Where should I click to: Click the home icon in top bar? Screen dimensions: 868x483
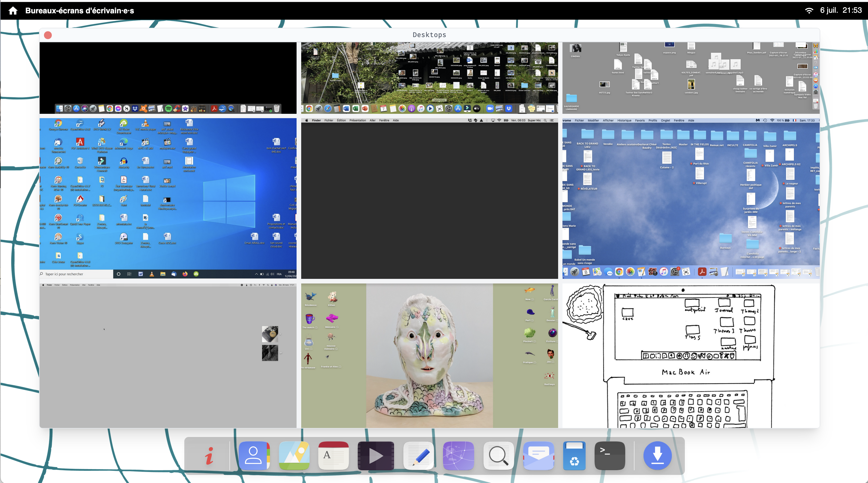(x=13, y=10)
